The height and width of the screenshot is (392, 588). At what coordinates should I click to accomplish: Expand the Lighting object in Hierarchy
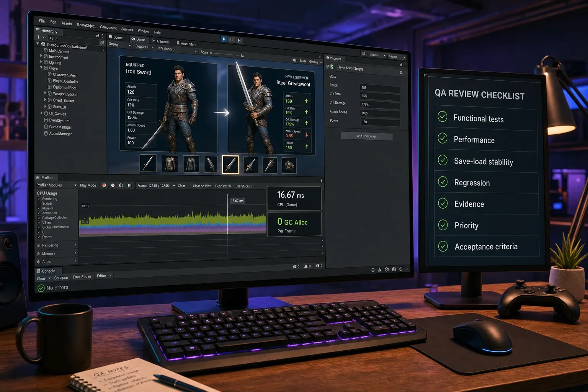[x=41, y=62]
